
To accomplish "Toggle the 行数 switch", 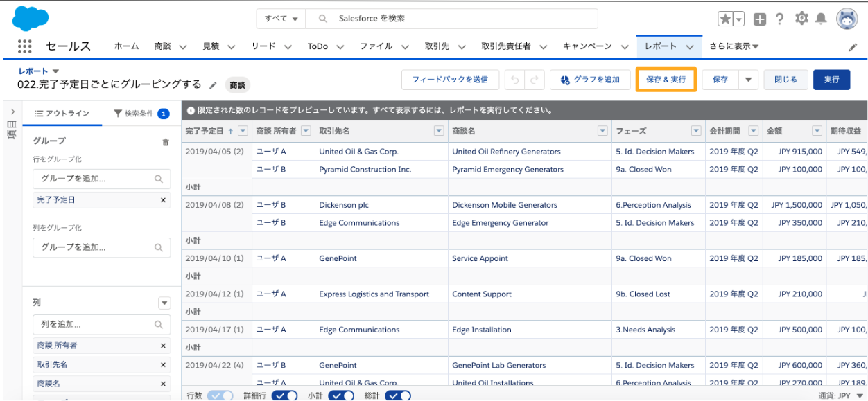I will click(x=220, y=395).
